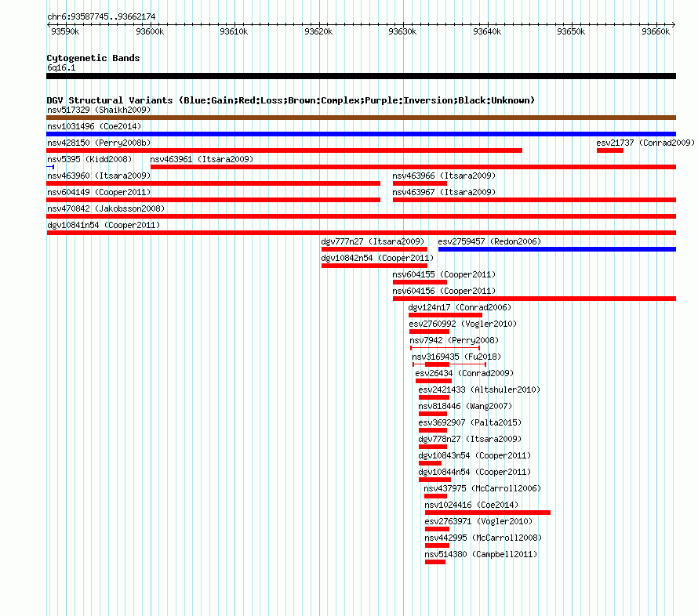Open esv3692907 (Palta2015) variant
698x616 pixels.
click(470, 422)
